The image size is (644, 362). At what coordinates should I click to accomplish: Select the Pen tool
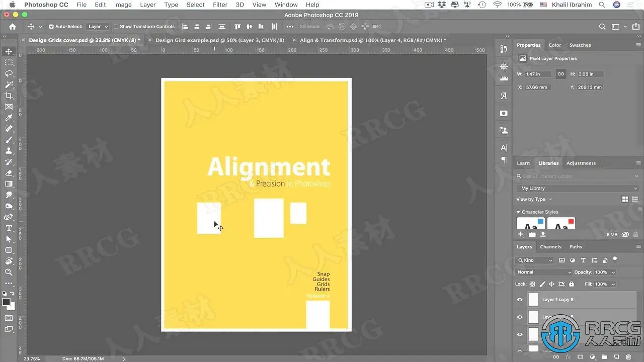point(9,217)
